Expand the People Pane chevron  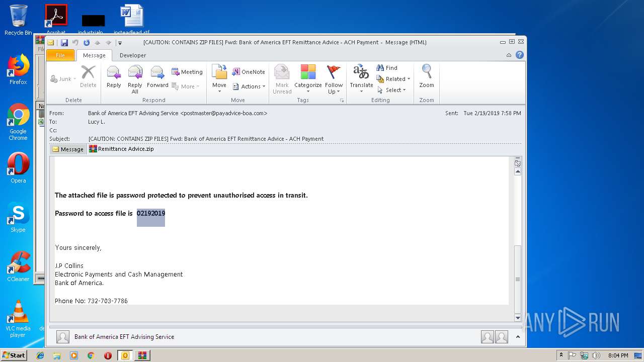point(518,337)
